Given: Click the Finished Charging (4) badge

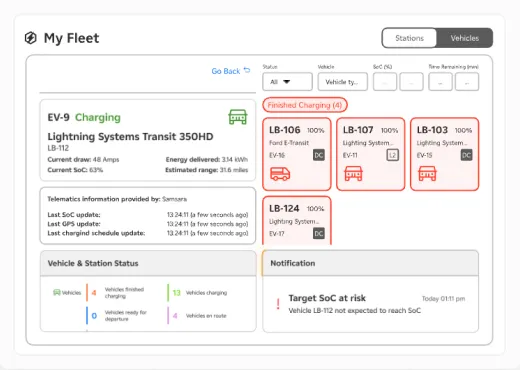Looking at the screenshot, I should (305, 105).
